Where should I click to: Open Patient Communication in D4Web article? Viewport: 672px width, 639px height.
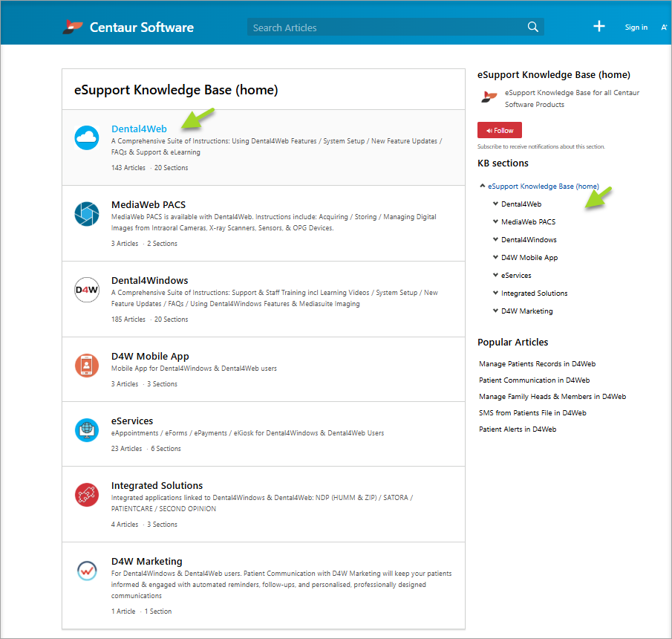click(534, 380)
